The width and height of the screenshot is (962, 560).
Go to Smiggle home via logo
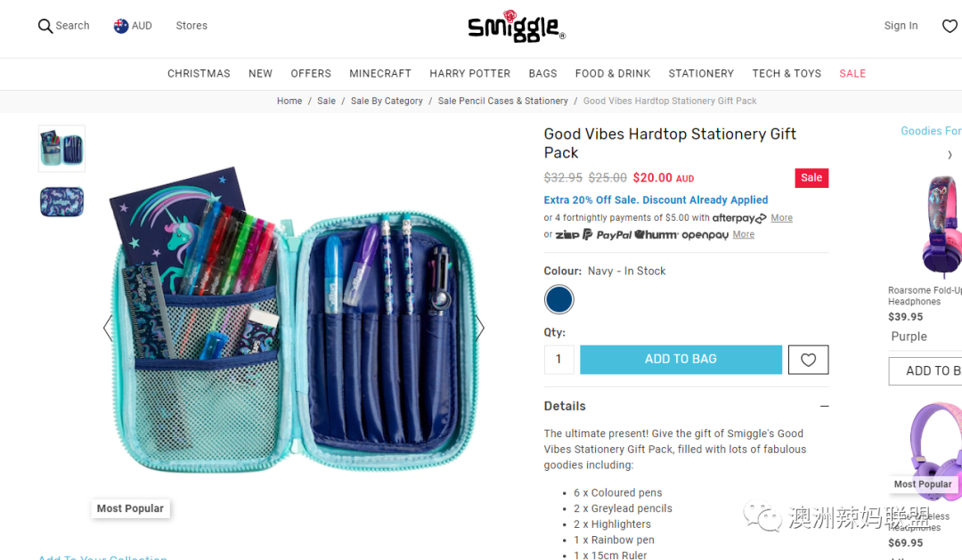tap(517, 27)
